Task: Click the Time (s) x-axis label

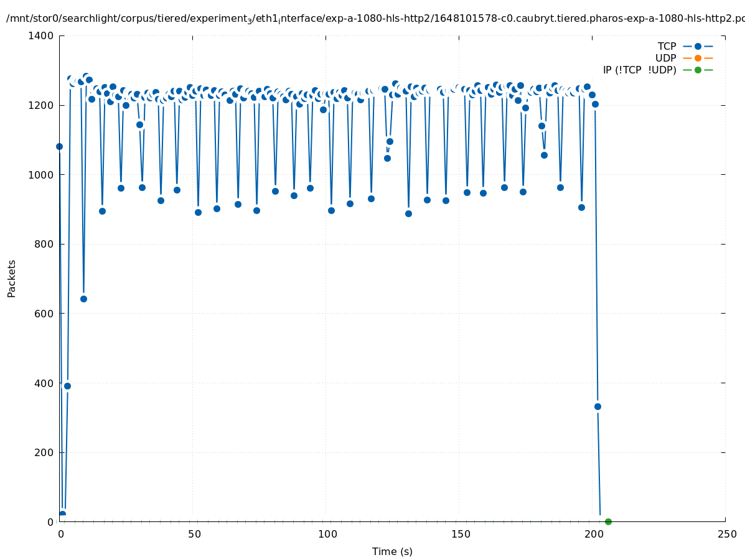Action: pyautogui.click(x=392, y=551)
